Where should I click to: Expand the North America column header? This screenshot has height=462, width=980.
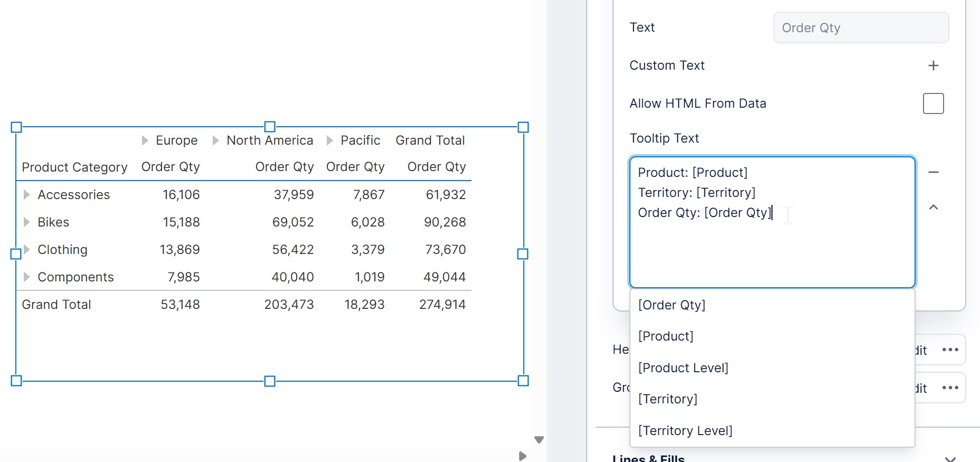point(215,140)
